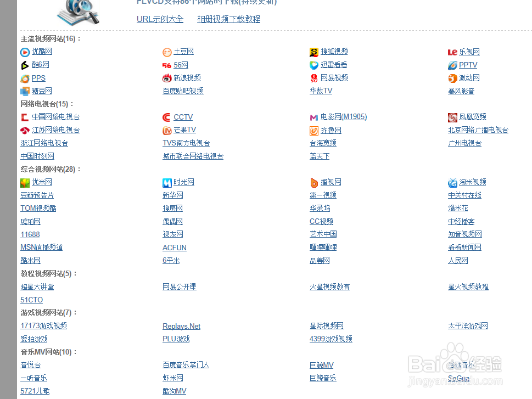Viewport: 532px width, 399px height.
Task: Open the 百度贴吧视频 link
Action: tap(183, 91)
